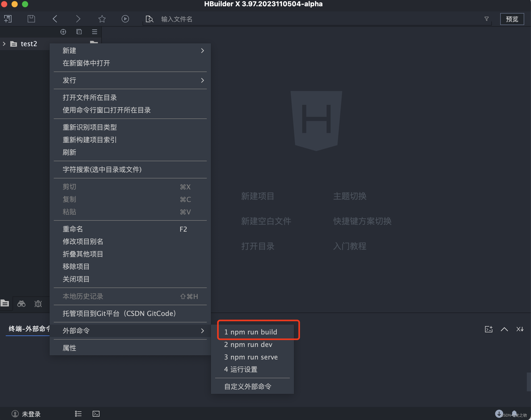Click 入门教程 link

350,246
